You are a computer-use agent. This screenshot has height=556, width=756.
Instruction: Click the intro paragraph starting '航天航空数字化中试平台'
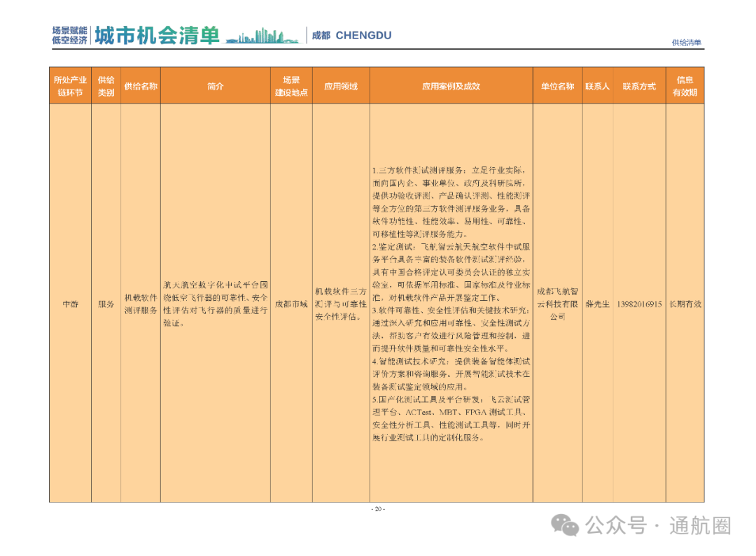coord(216,304)
